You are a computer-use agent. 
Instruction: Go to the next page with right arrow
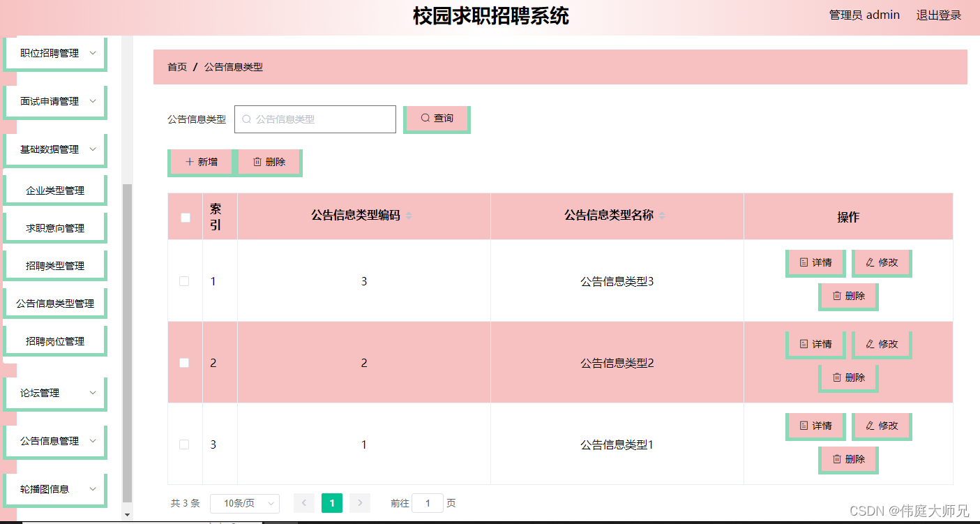click(360, 503)
